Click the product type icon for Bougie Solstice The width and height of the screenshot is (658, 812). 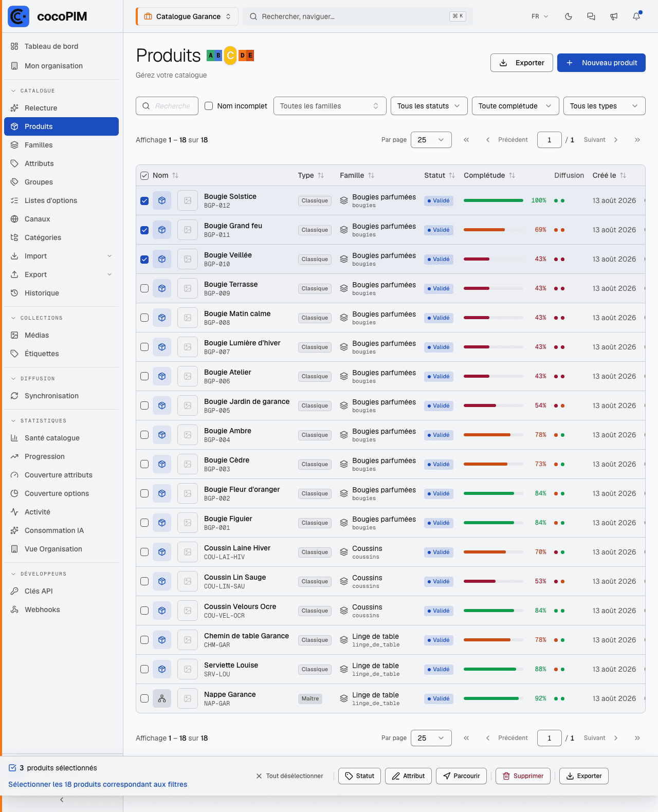[x=162, y=200]
